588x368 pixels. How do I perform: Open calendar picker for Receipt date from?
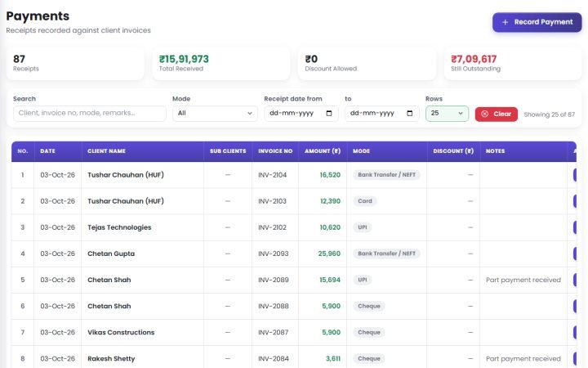[329, 114]
